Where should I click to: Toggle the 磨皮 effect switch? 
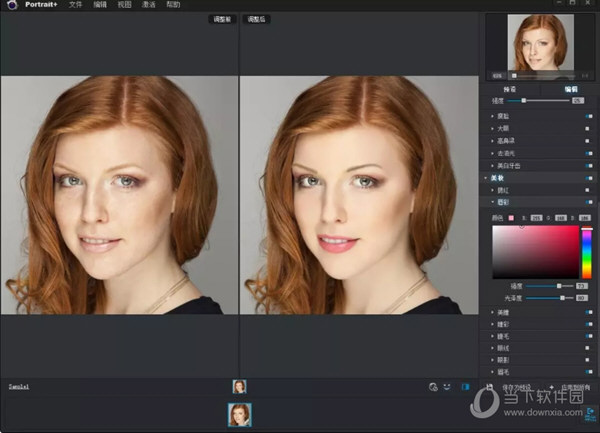[x=589, y=116]
